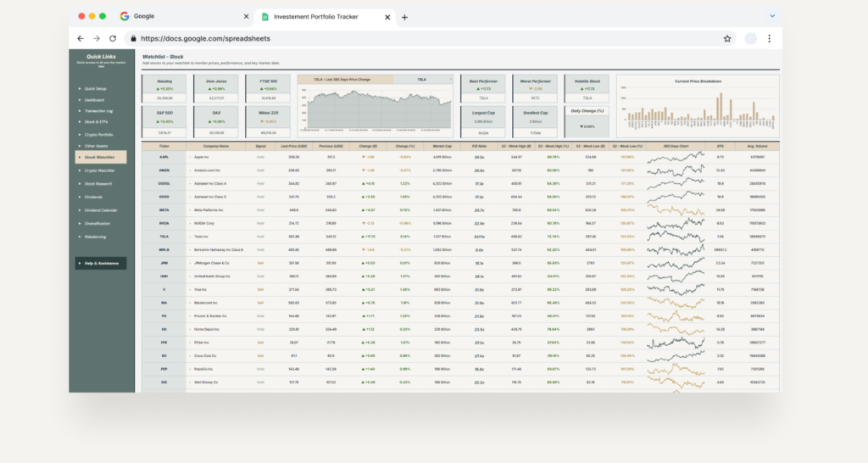Switch to the Google tab
Viewport: 868px width, 463px height.
click(185, 17)
